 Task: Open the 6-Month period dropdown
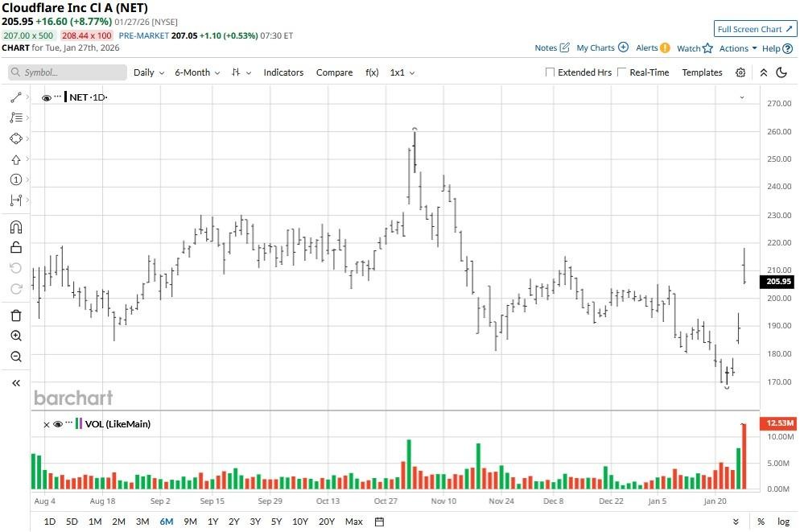click(197, 72)
